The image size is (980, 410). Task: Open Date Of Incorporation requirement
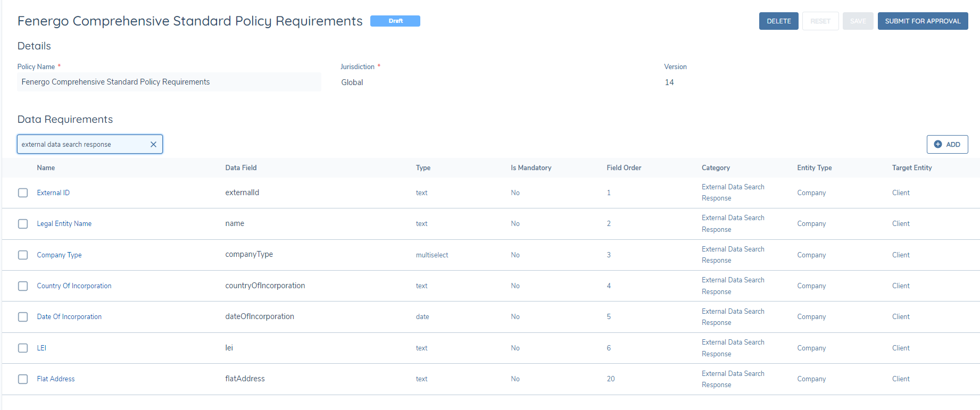(x=69, y=317)
